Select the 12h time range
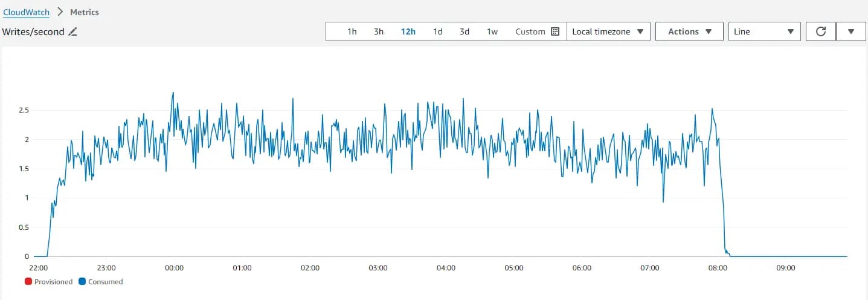Image resolution: width=868 pixels, height=300 pixels. click(x=408, y=31)
